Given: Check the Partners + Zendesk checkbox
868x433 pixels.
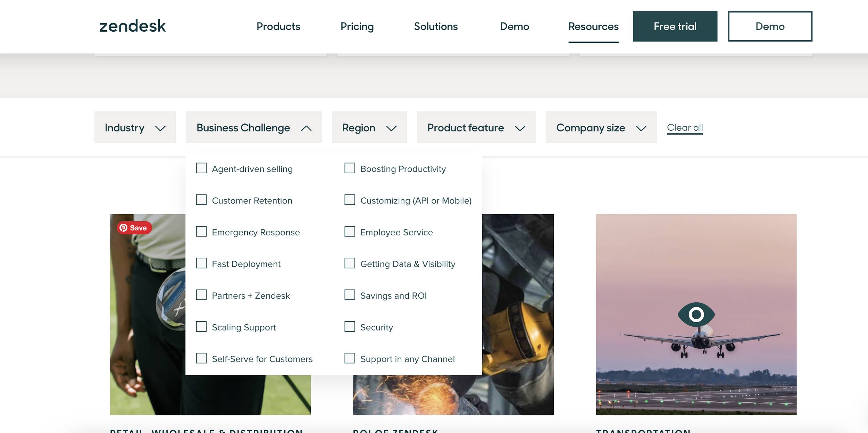Looking at the screenshot, I should [x=201, y=295].
